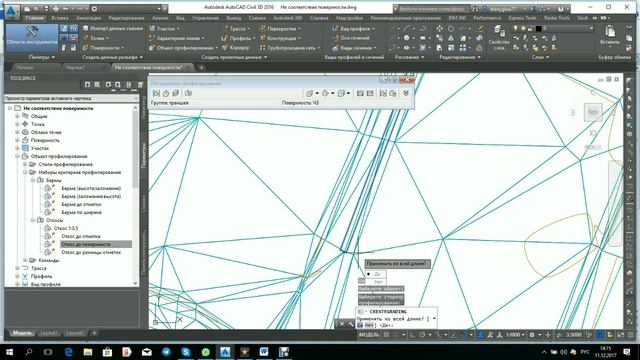Open the Участок dropdown in ribbon
Screen dimensions: 640x360
coord(164,29)
